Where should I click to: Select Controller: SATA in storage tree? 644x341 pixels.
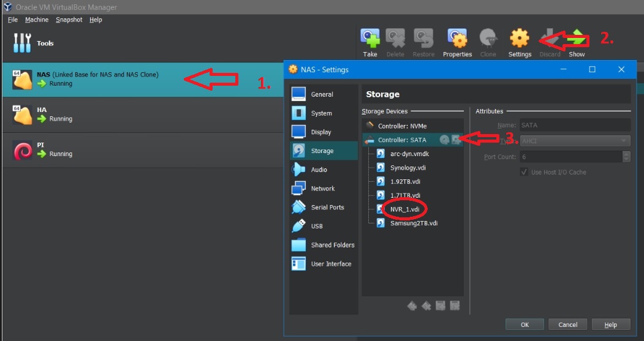coord(413,140)
